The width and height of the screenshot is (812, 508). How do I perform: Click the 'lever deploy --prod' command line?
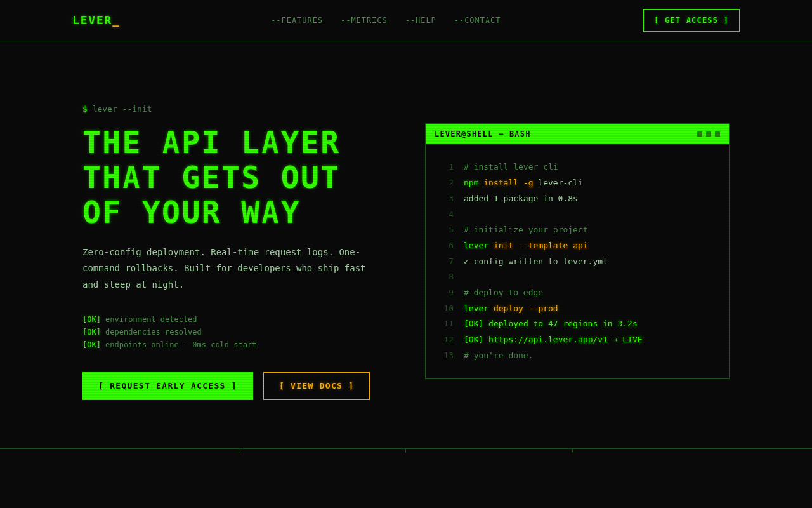[511, 309]
